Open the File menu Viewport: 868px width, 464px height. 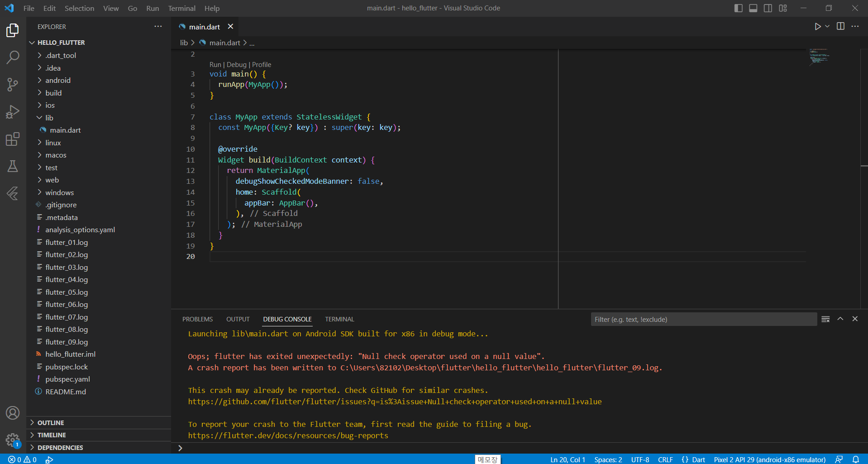tap(29, 8)
